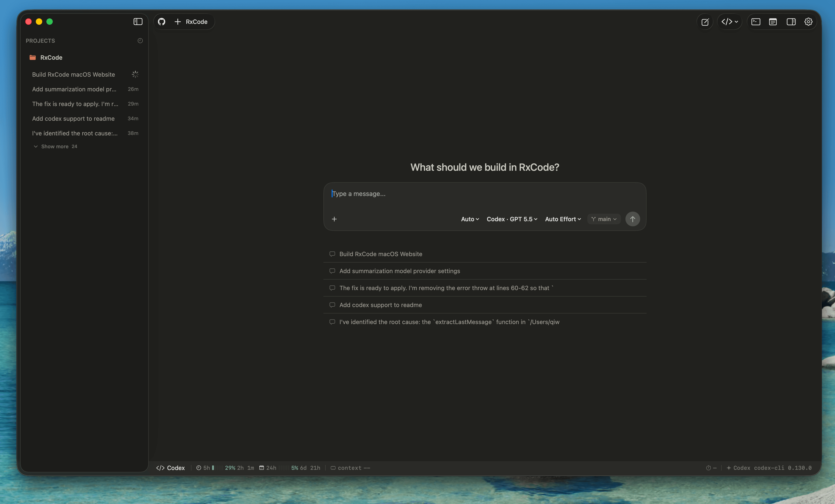Open the list panel icon in toolbar
This screenshot has width=835, height=504.
pos(773,22)
